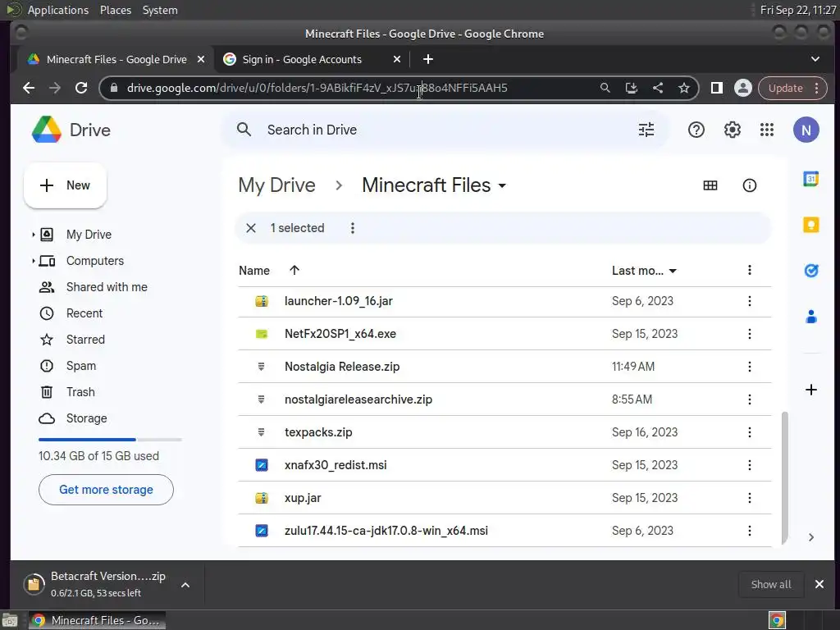Open the Trash section in sidebar
840x630 pixels.
click(x=80, y=392)
